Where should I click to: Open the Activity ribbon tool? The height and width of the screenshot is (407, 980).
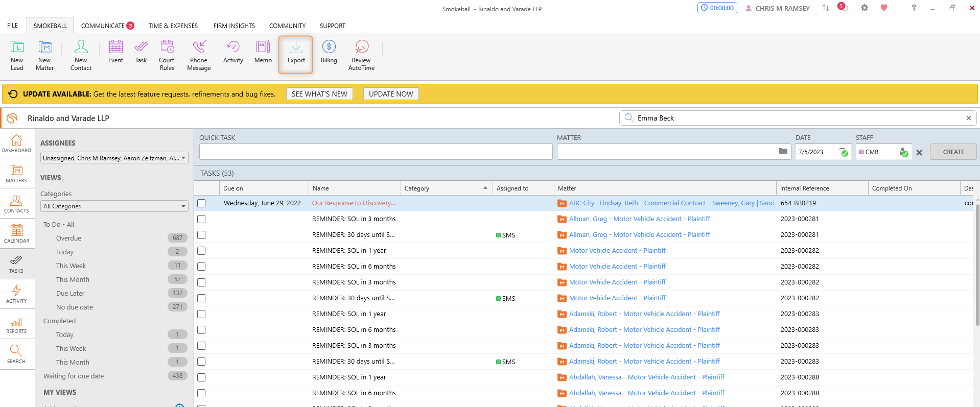click(x=233, y=52)
